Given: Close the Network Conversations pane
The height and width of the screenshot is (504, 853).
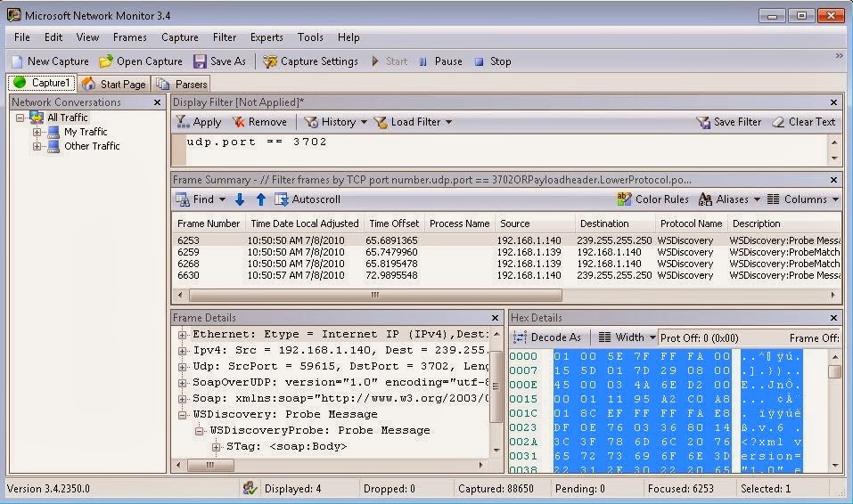Looking at the screenshot, I should click(157, 102).
